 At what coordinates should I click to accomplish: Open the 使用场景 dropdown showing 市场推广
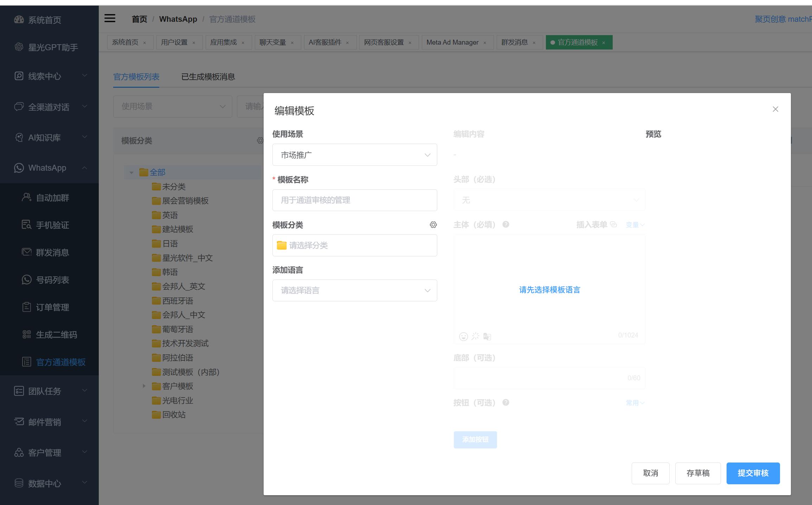pyautogui.click(x=354, y=155)
